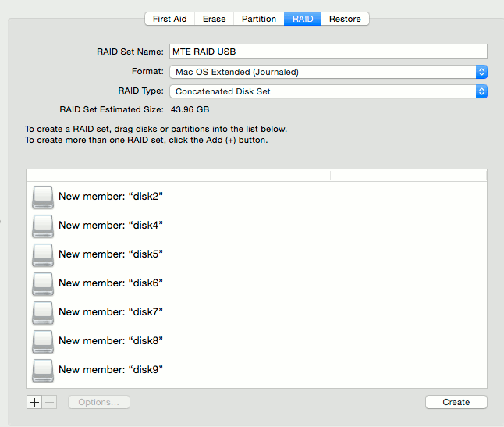
Task: Click the Create button
Action: (456, 402)
